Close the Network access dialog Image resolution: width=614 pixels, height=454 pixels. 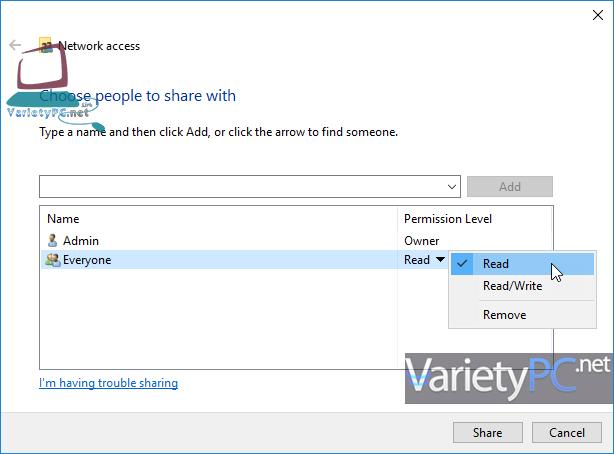pyautogui.click(x=590, y=16)
